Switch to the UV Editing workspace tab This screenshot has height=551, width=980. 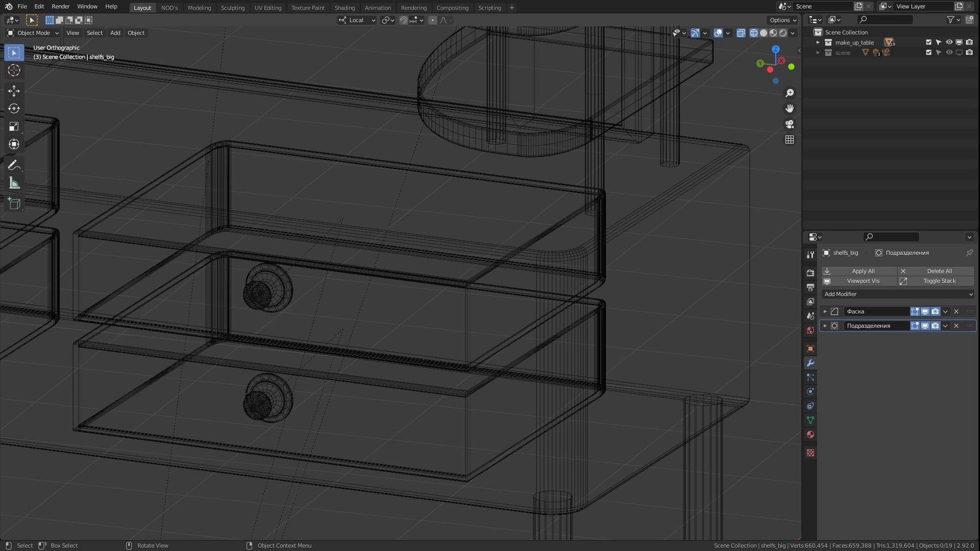pyautogui.click(x=268, y=8)
